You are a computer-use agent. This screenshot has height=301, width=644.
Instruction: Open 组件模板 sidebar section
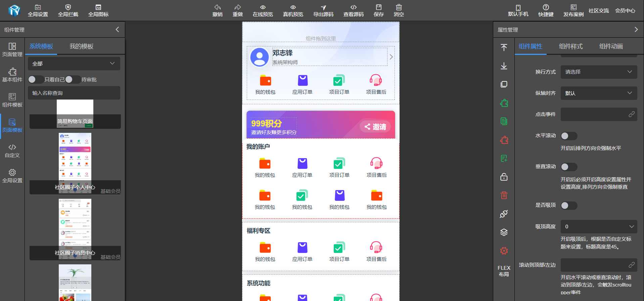coord(12,100)
